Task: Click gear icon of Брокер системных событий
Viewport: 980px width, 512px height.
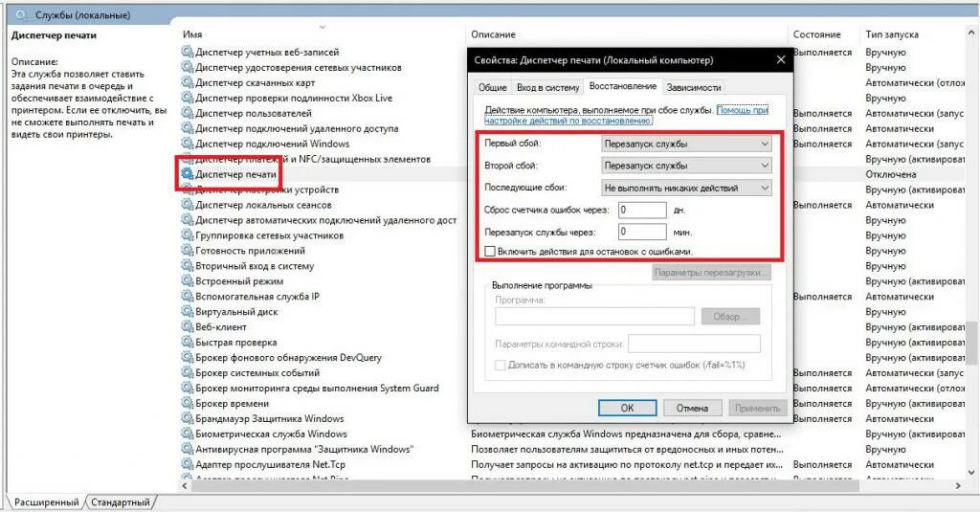Action: (188, 372)
